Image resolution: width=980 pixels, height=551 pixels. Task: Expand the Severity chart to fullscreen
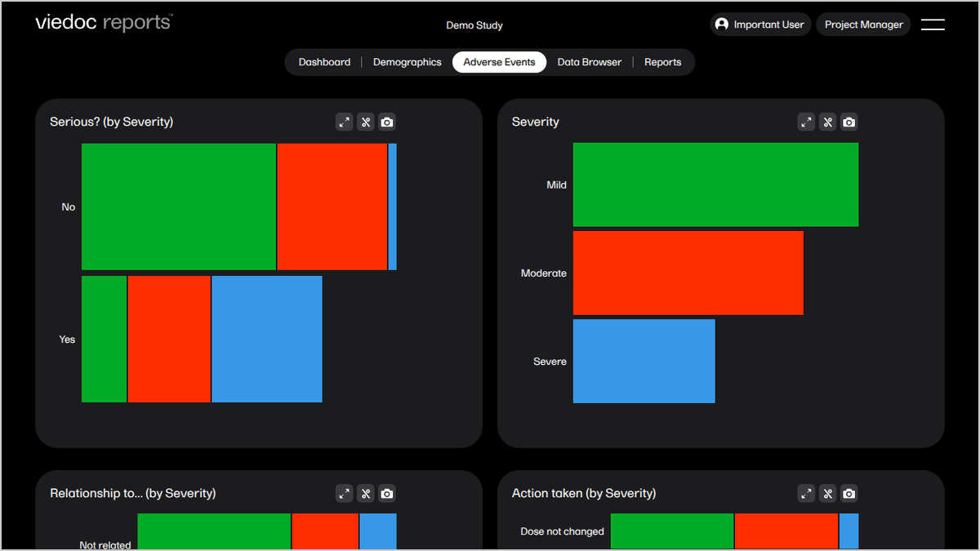807,122
